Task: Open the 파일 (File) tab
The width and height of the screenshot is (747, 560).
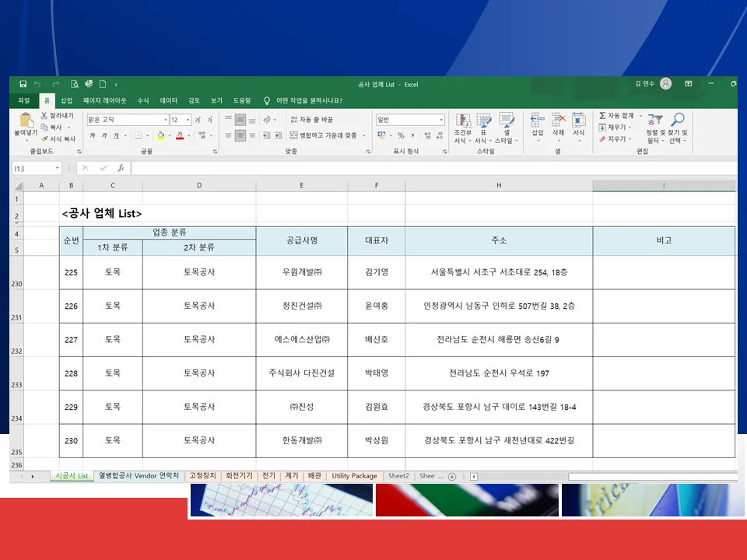Action: (x=24, y=100)
